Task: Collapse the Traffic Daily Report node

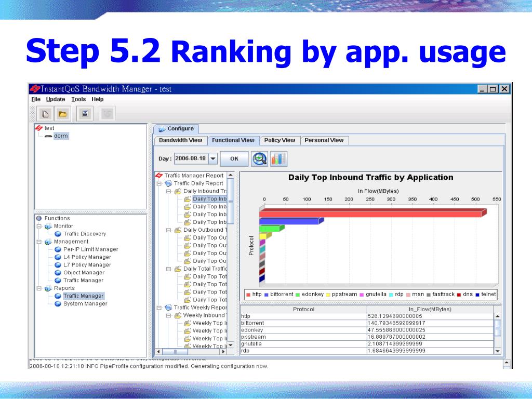Action: [x=159, y=183]
